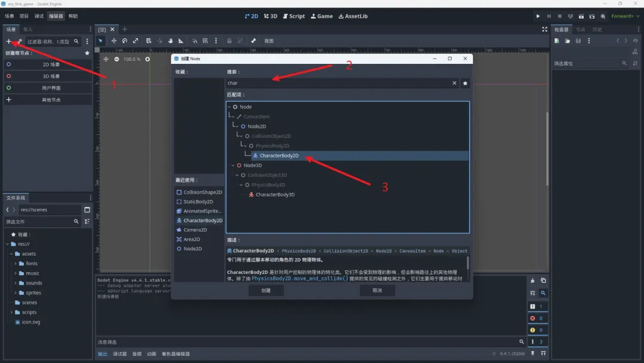Choose the list-select tool in viewport toolbar
644x363 pixels.
(148, 41)
